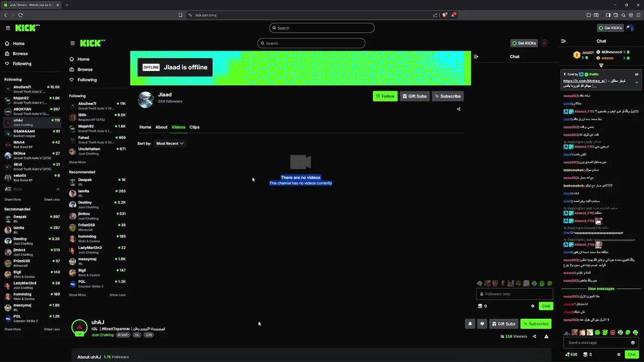Click Show Less under outer Following
The height and width of the screenshot is (362, 644).
52,200
